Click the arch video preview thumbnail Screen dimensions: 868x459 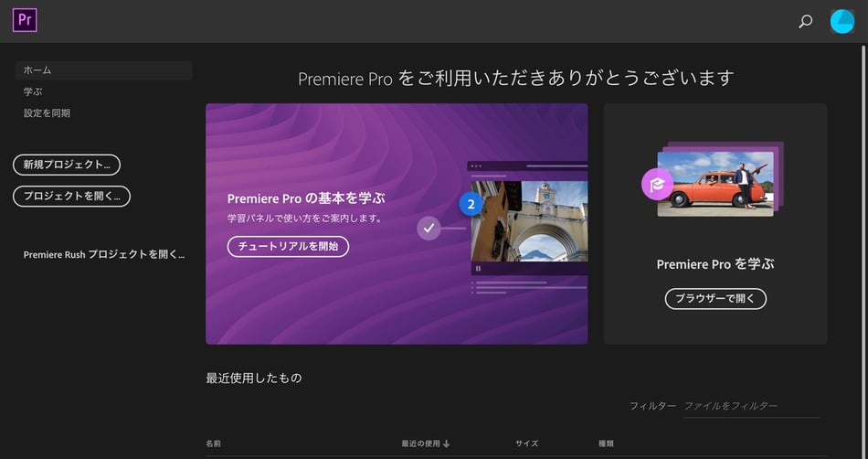coord(529,221)
